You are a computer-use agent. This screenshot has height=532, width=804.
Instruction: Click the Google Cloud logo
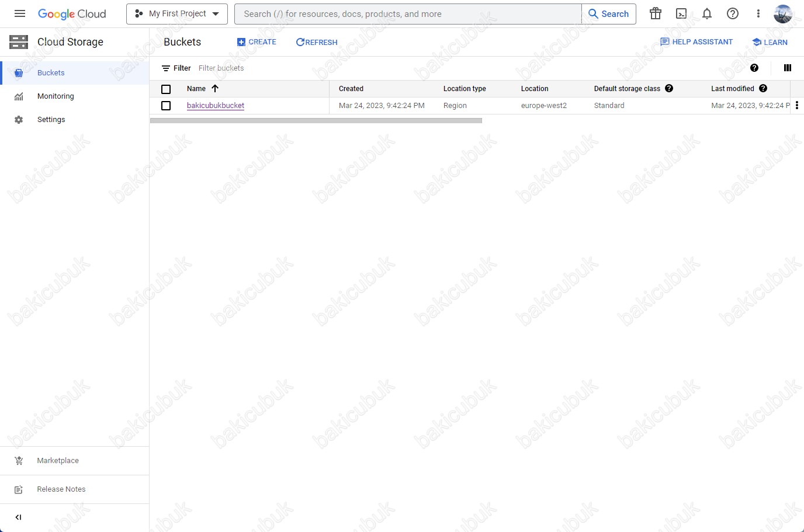coord(72,14)
